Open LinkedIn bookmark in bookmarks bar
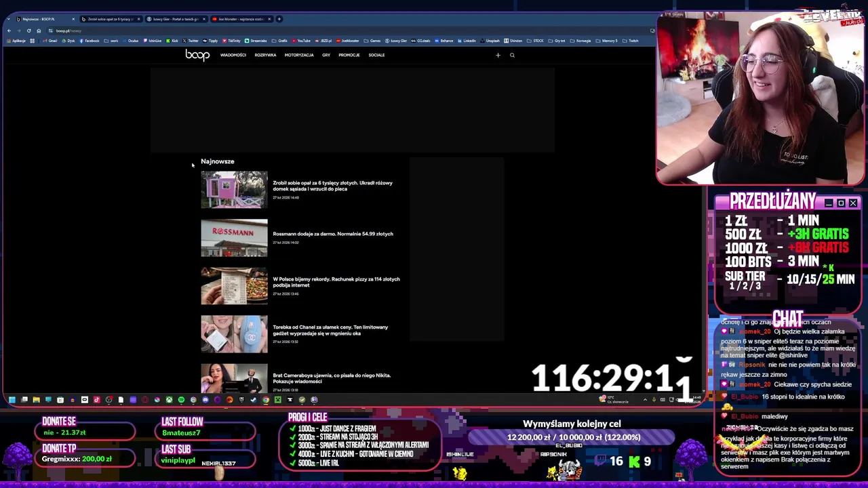The image size is (868, 488). [467, 41]
